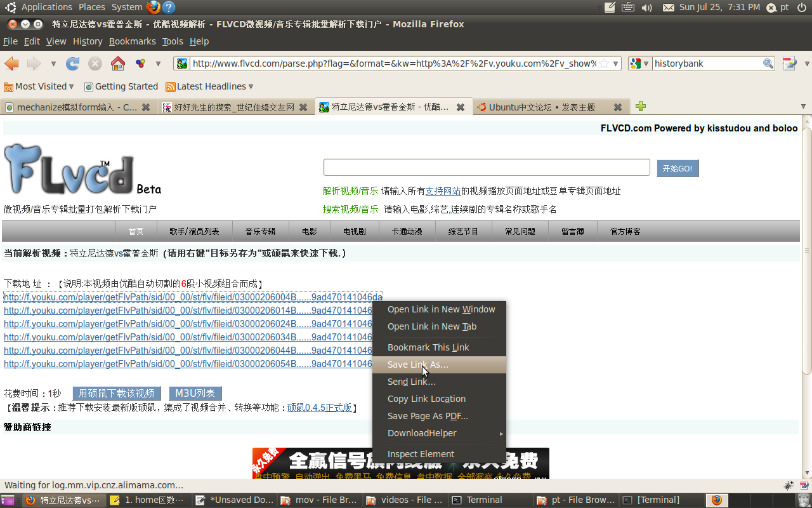Choose Open Link in New Tab
Viewport: 812px width, 508px height.
tap(439, 326)
